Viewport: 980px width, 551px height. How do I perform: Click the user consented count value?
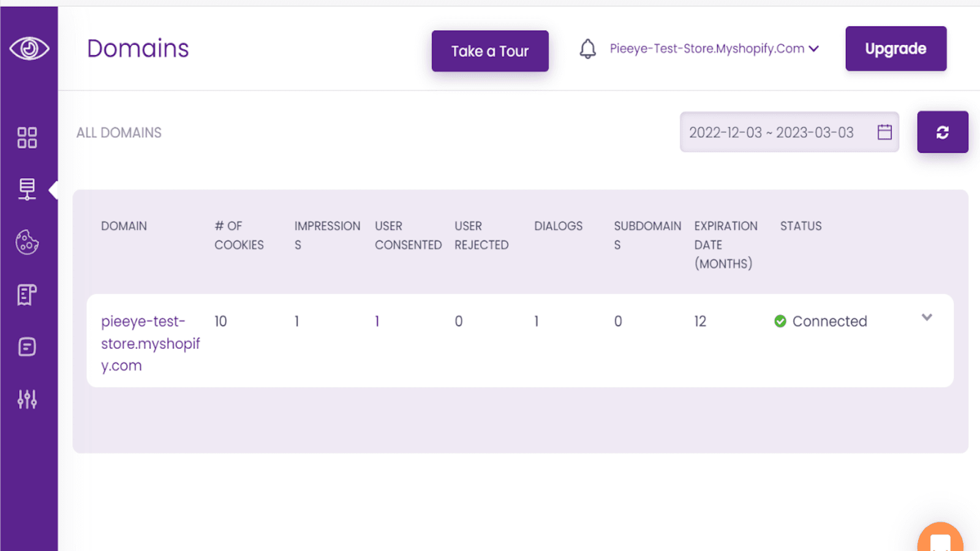(x=377, y=321)
